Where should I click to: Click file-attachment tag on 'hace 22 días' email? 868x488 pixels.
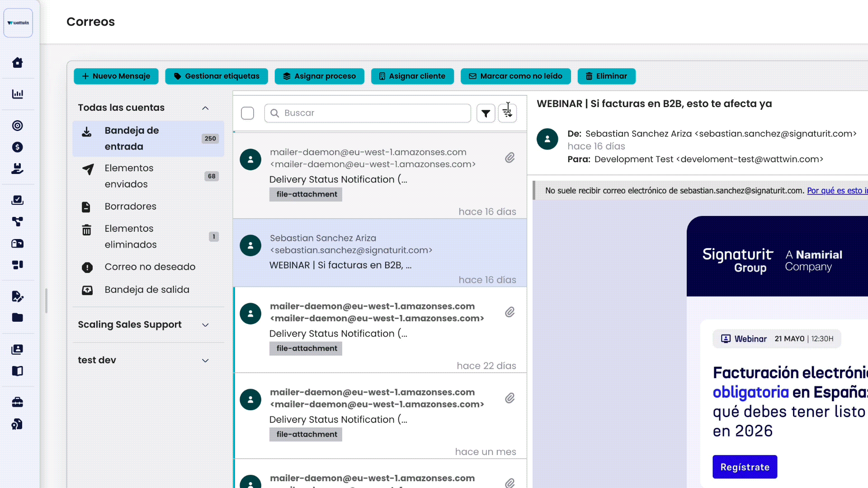click(x=306, y=348)
